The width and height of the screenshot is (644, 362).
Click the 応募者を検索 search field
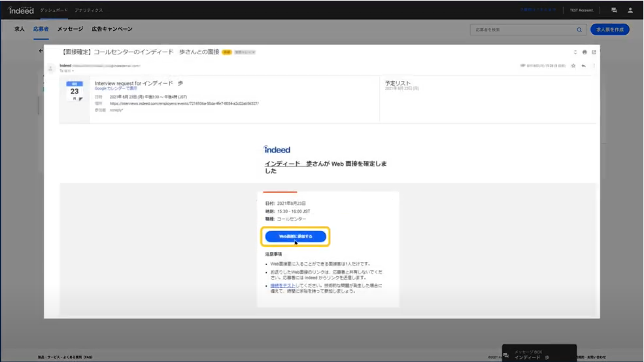tap(523, 29)
